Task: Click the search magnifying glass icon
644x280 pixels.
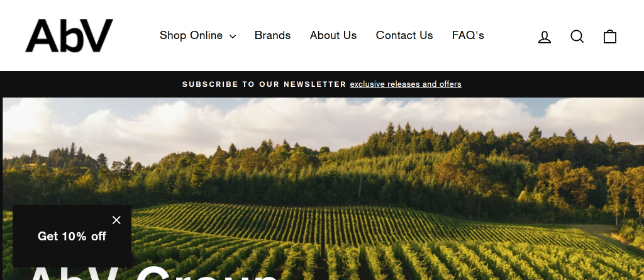Action: [x=577, y=36]
